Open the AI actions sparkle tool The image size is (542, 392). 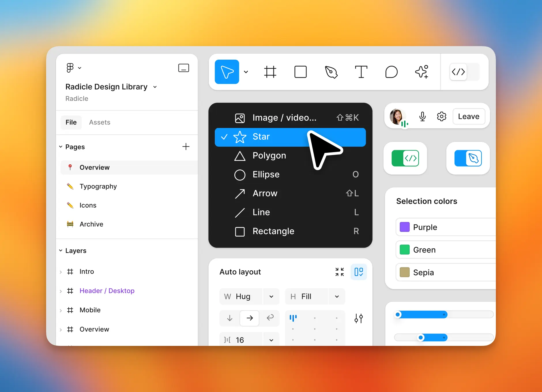coord(421,72)
